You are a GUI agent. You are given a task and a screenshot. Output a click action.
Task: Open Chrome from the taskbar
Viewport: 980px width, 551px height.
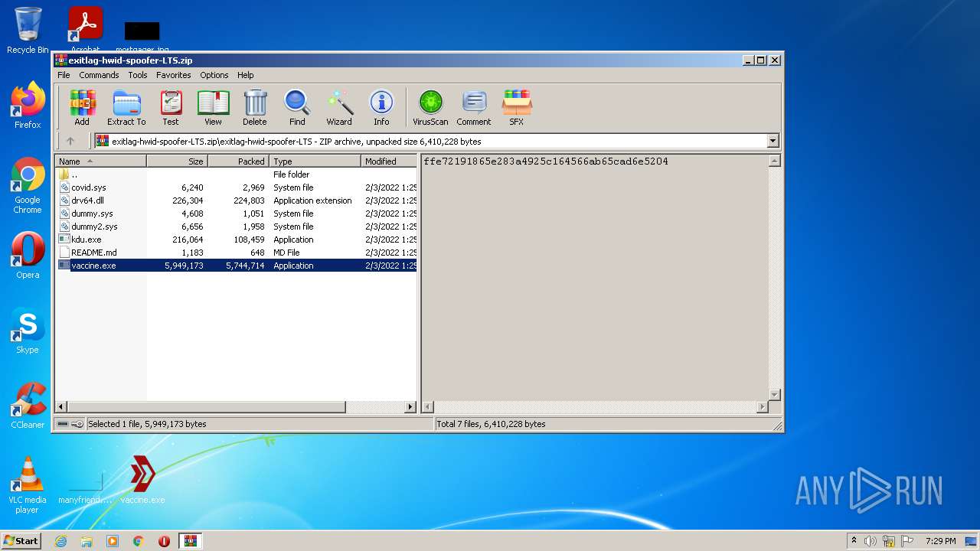pos(139,541)
